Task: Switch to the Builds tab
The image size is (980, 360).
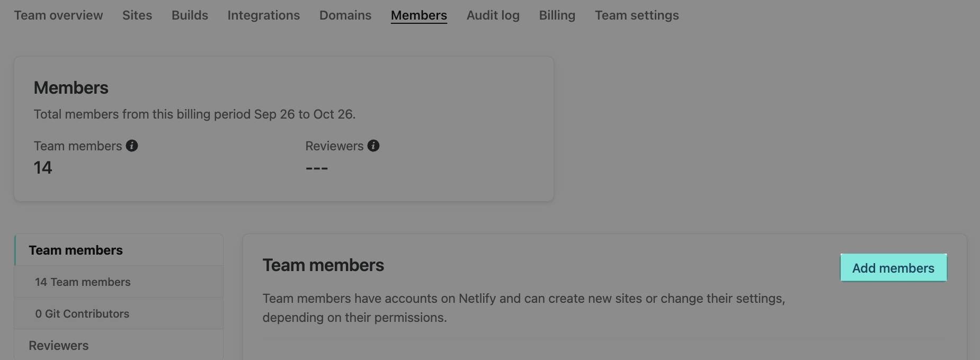Action: coord(190,15)
